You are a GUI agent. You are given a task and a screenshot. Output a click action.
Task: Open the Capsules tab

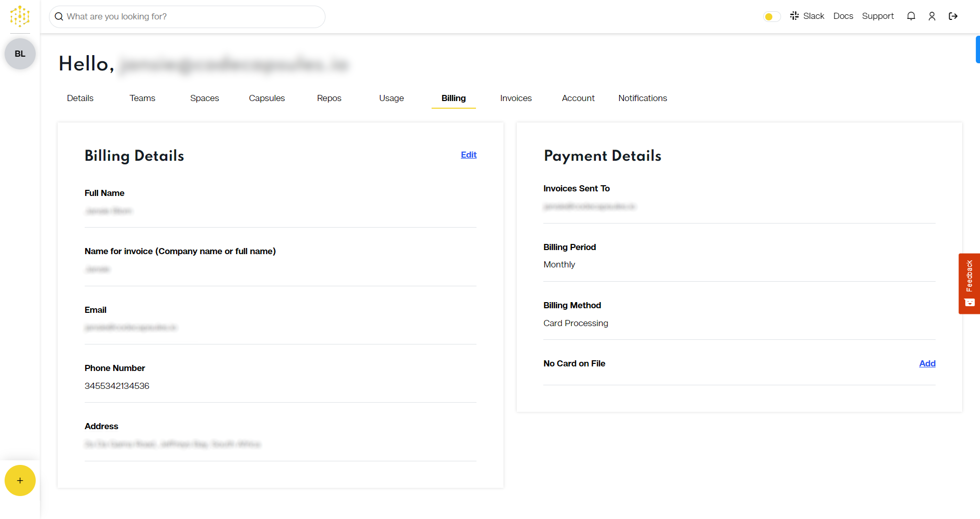point(266,98)
